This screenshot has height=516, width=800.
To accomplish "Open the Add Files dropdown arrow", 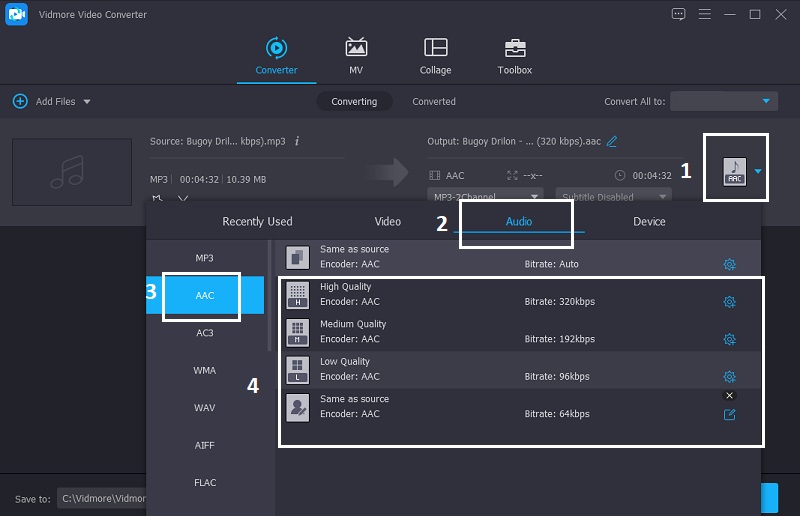I will tap(87, 102).
